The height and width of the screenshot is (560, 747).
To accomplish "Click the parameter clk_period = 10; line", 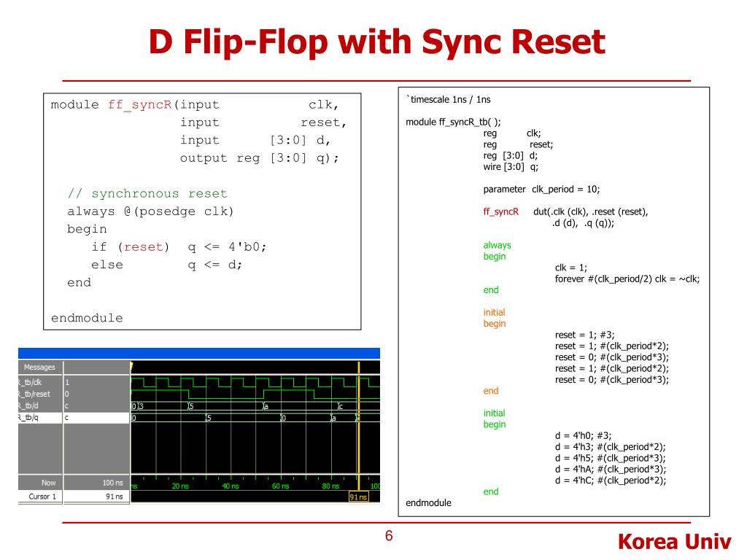I will (x=542, y=189).
